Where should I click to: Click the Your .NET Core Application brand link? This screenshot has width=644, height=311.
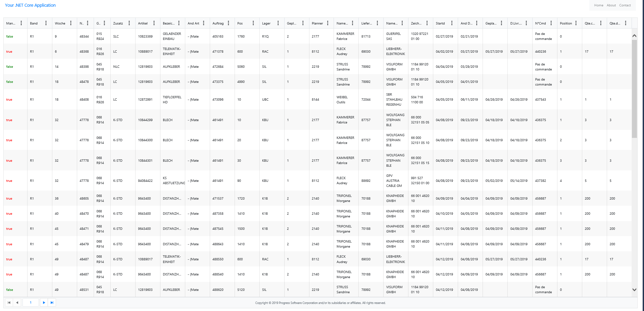coord(30,5)
